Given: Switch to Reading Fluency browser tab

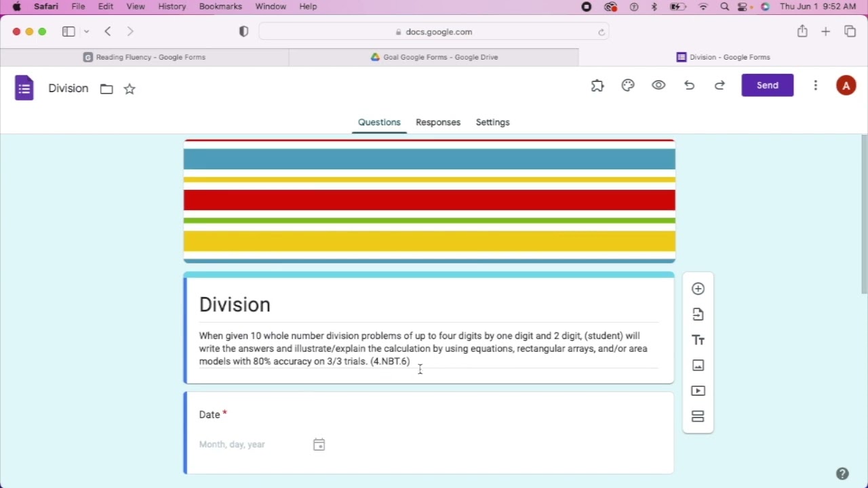Looking at the screenshot, I should click(144, 58).
